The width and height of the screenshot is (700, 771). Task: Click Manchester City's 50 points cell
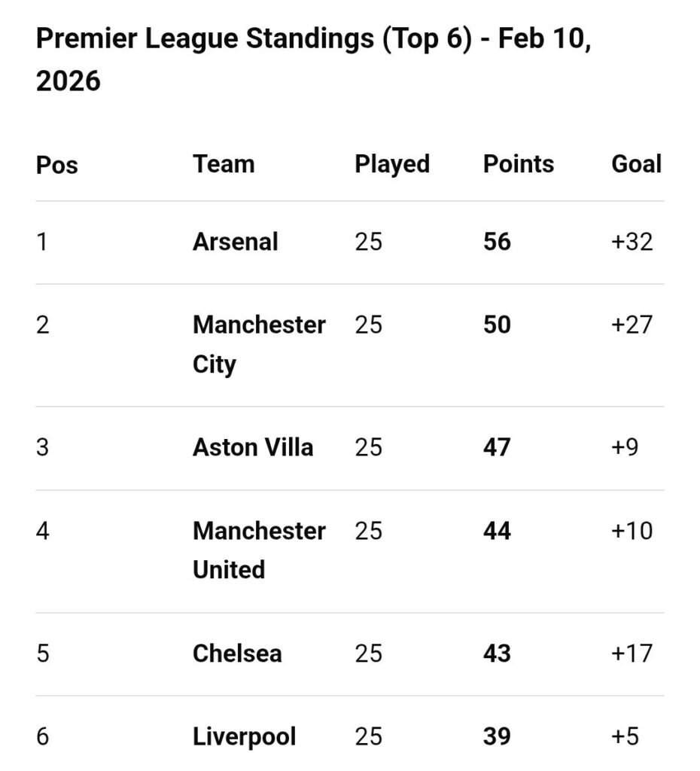point(497,325)
